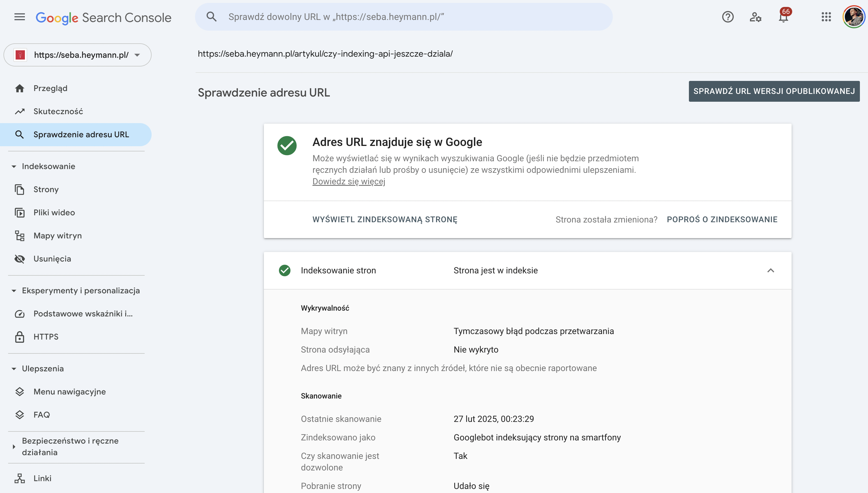Open the Przegląd overview via home icon
Viewport: 868px width, 493px height.
tap(20, 88)
